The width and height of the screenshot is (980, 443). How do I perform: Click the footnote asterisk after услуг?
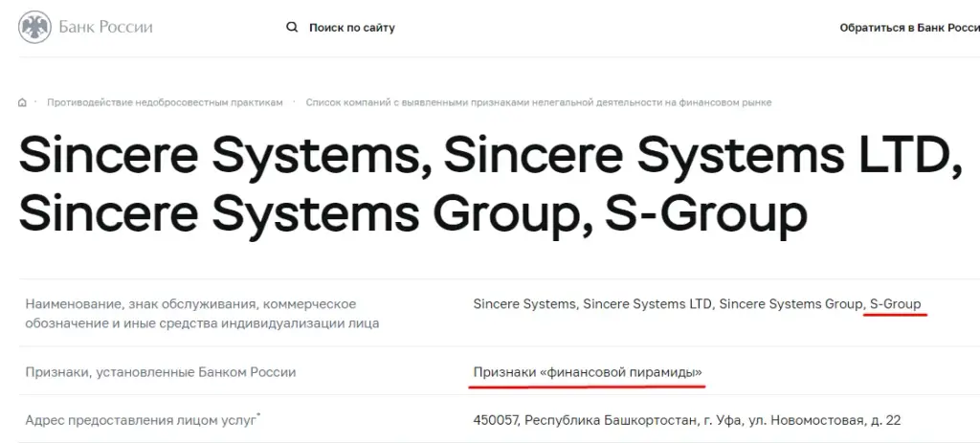pos(258,415)
